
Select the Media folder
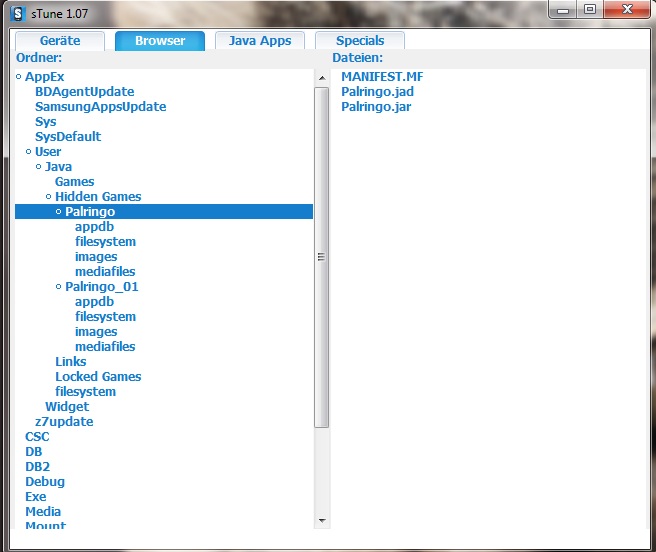pos(43,512)
